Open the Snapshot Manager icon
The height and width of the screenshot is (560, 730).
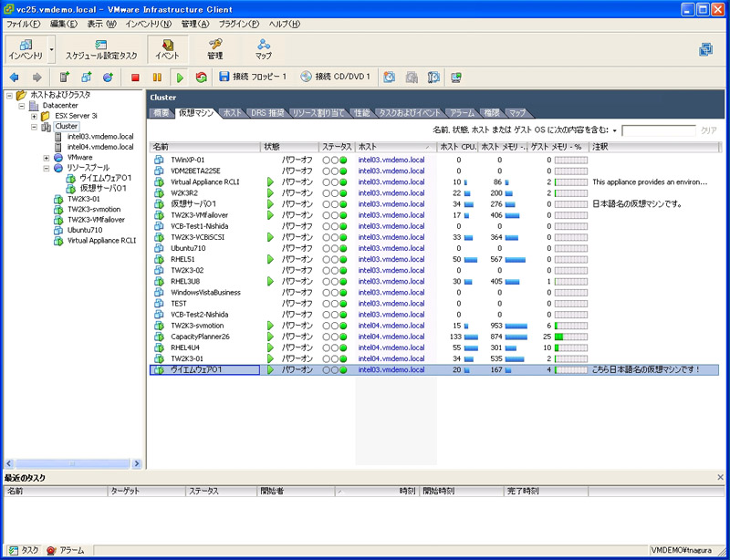click(x=433, y=78)
